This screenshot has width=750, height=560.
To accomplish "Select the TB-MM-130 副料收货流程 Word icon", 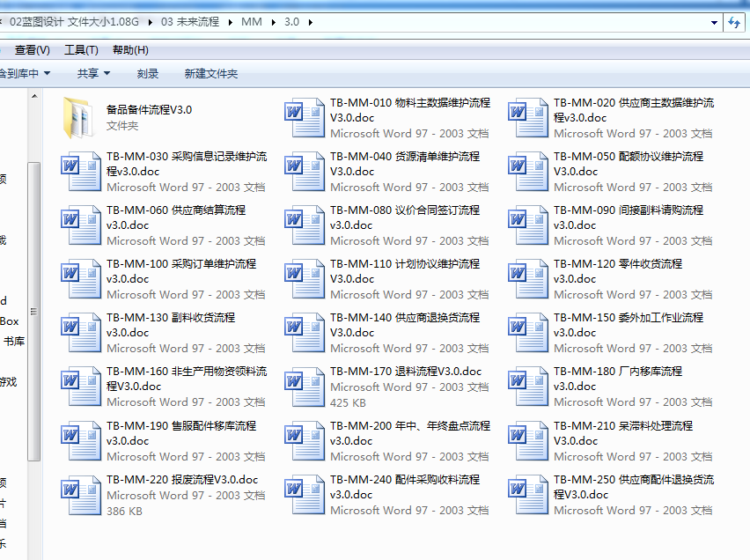I will click(81, 332).
